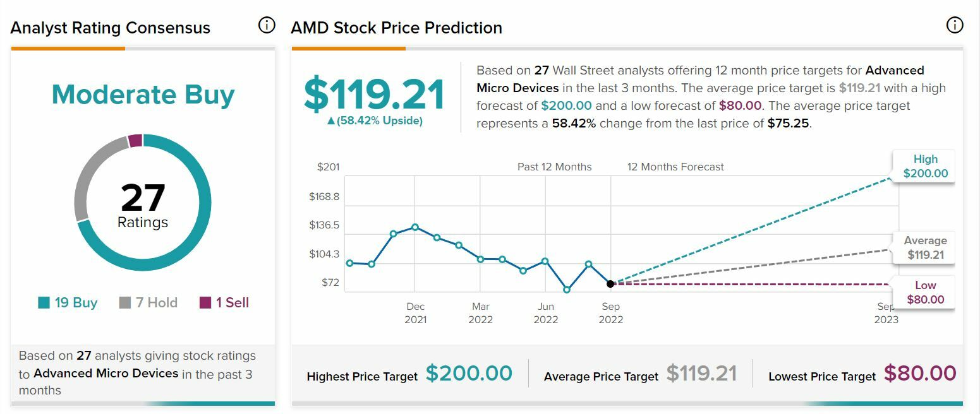
Task: Click the teal Buy legend square
Action: pos(44,303)
